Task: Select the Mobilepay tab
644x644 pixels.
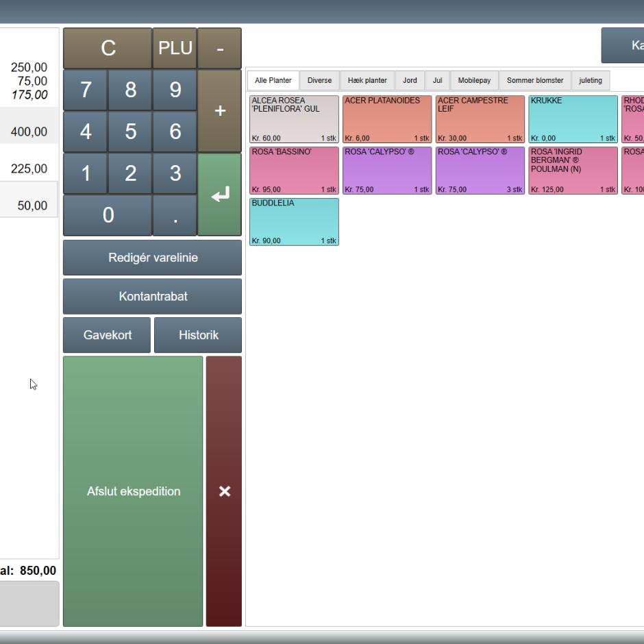Action: (x=475, y=80)
